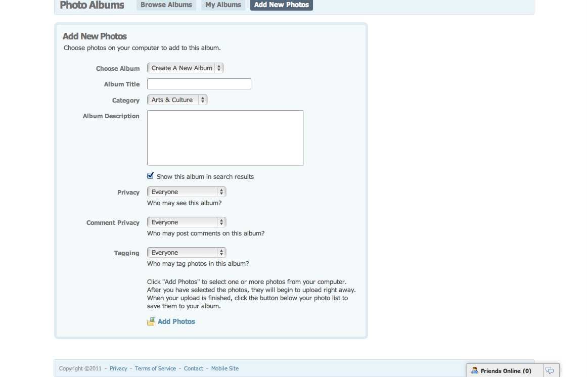Viewport: 588px width, 377px height.
Task: Click 'Who may see this album?' text
Action: coord(184,203)
